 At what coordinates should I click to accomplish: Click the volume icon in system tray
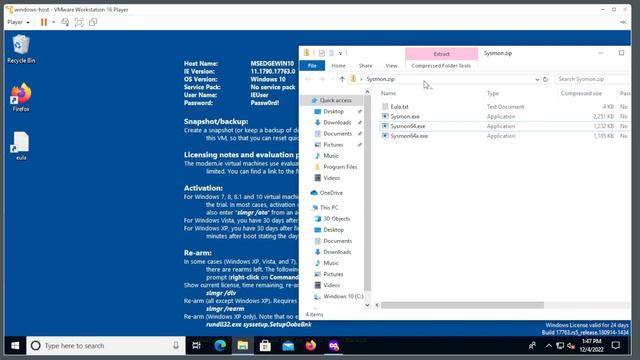coord(571,346)
